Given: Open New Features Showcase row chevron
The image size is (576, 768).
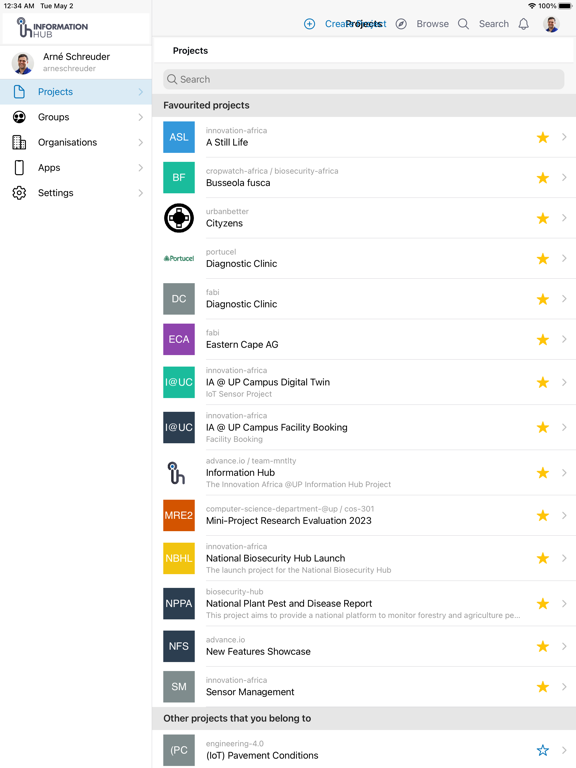Looking at the screenshot, I should click(x=564, y=646).
